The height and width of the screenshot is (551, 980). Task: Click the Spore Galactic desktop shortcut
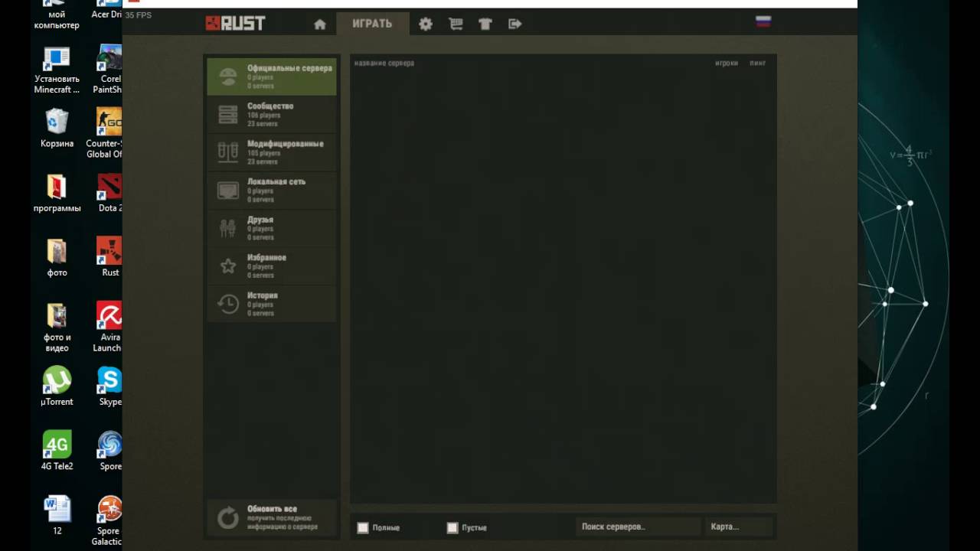[107, 521]
